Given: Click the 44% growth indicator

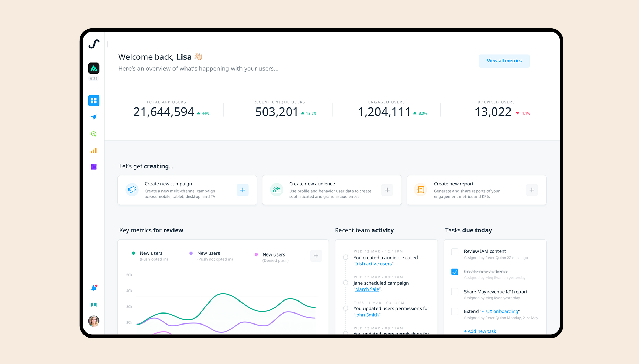Looking at the screenshot, I should [x=203, y=113].
